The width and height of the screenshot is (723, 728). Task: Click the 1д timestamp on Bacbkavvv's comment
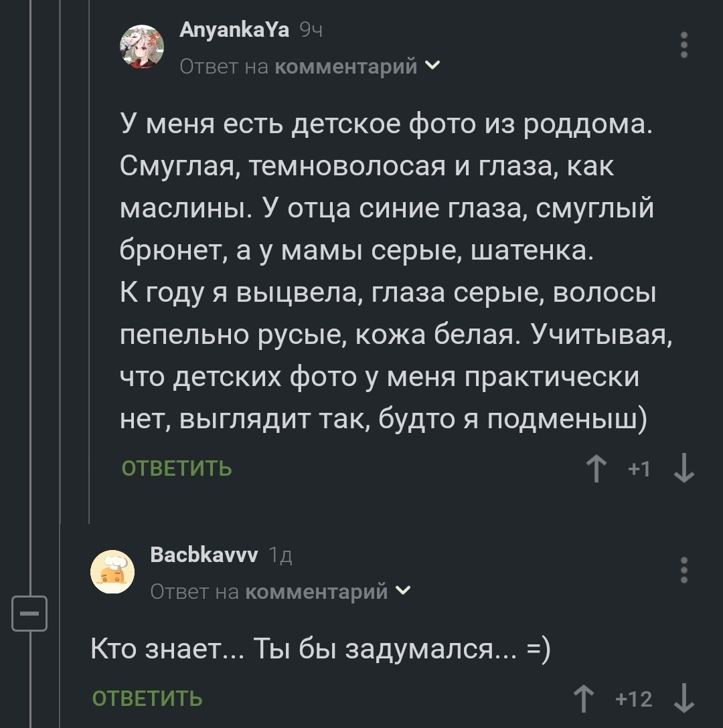pos(280,555)
